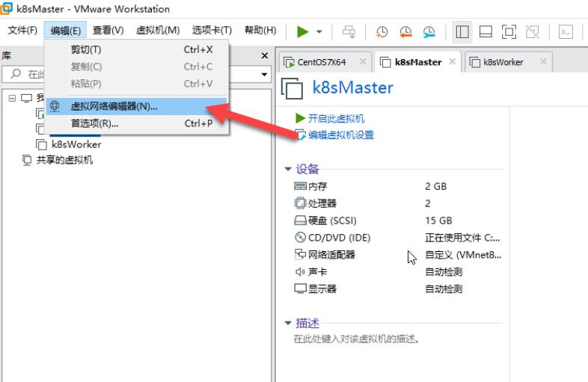Open 首选项(R)... from edit menu

tap(137, 123)
